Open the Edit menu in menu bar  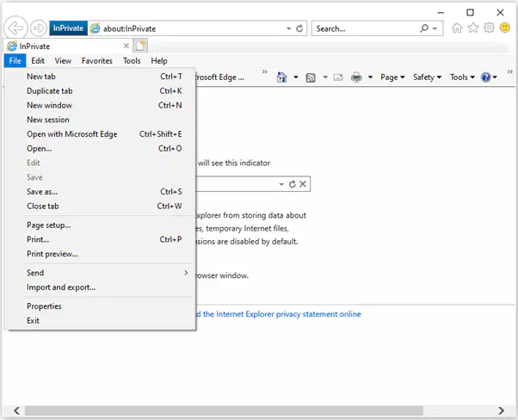coord(38,61)
